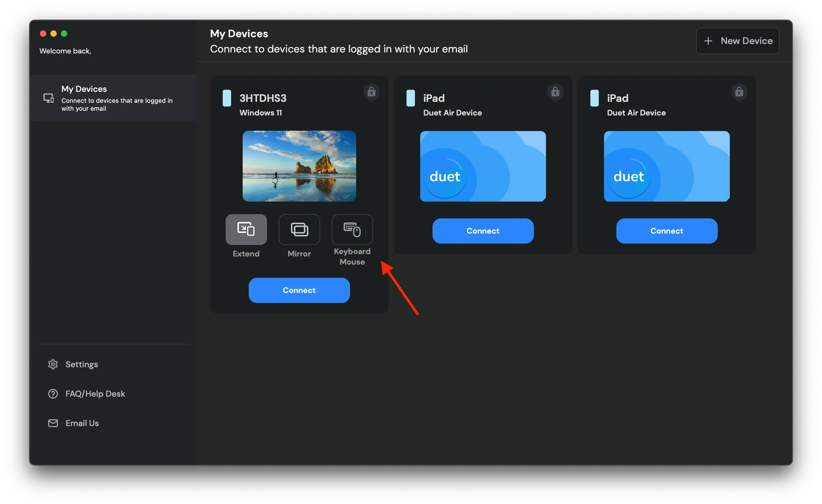Image resolution: width=822 pixels, height=504 pixels.
Task: Toggle the lock on the 3HTDHS3 card
Action: pyautogui.click(x=371, y=92)
